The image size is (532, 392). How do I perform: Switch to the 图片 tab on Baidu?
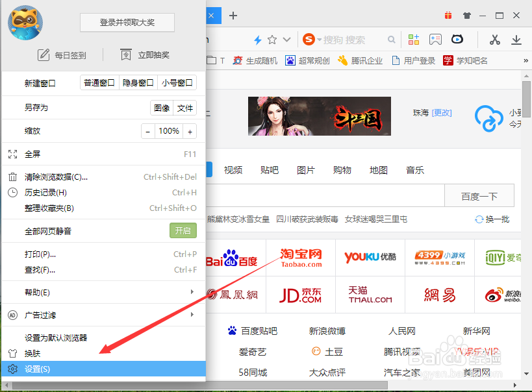tap(305, 169)
